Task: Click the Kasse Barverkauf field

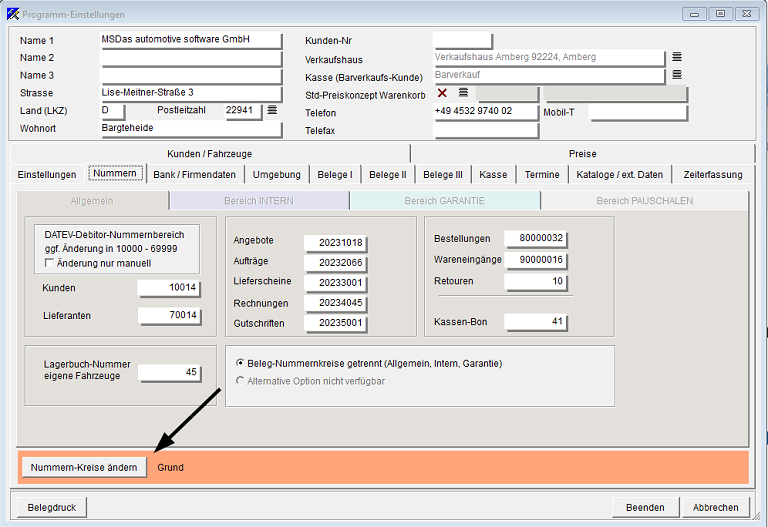Action: [x=549, y=75]
